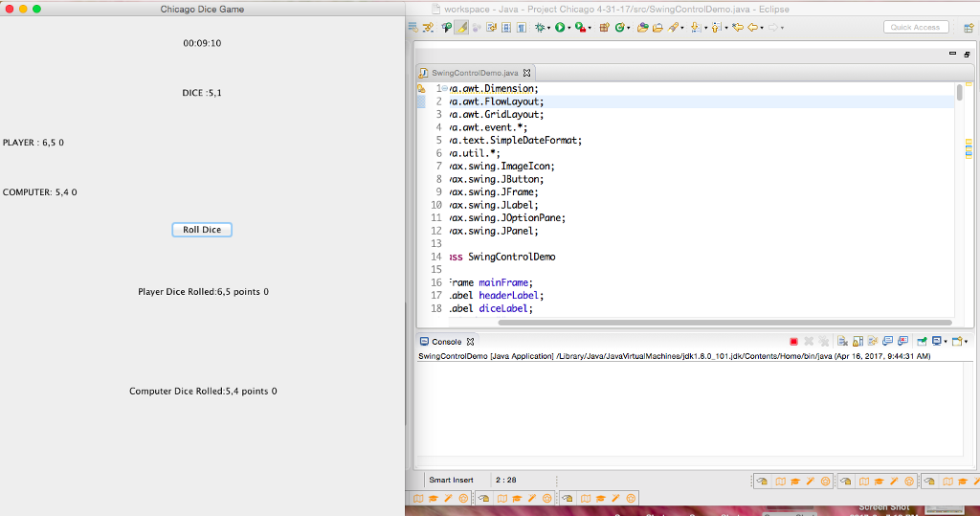Image resolution: width=980 pixels, height=516 pixels.
Task: Open the External Tools dropdown arrow
Action: pyautogui.click(x=590, y=28)
